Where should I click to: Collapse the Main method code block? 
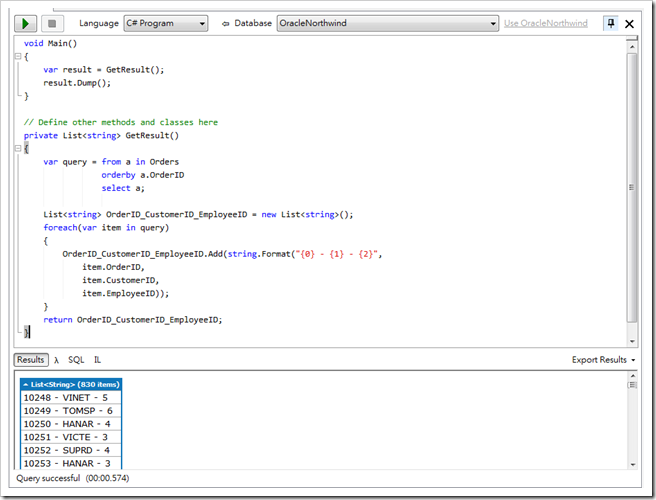[x=18, y=56]
